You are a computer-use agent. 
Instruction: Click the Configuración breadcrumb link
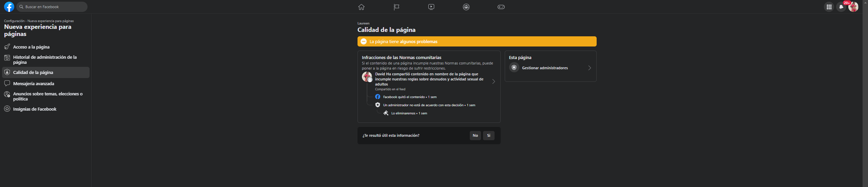click(14, 21)
